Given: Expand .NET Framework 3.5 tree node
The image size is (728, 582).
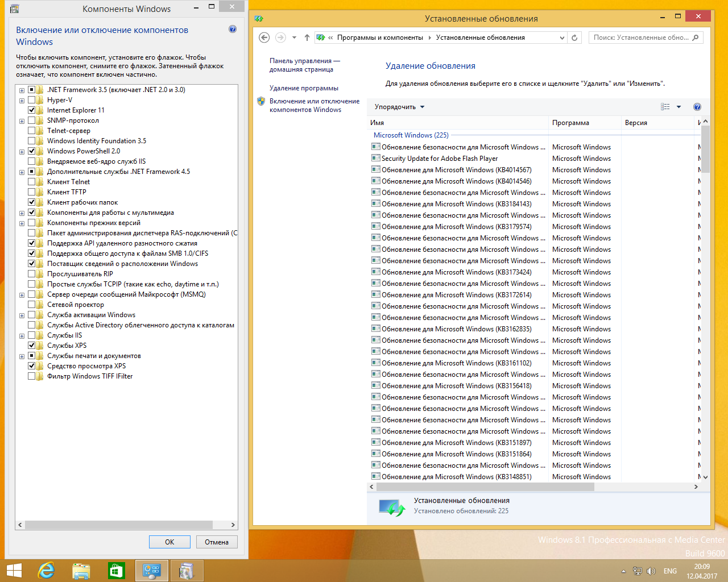Looking at the screenshot, I should pos(22,90).
